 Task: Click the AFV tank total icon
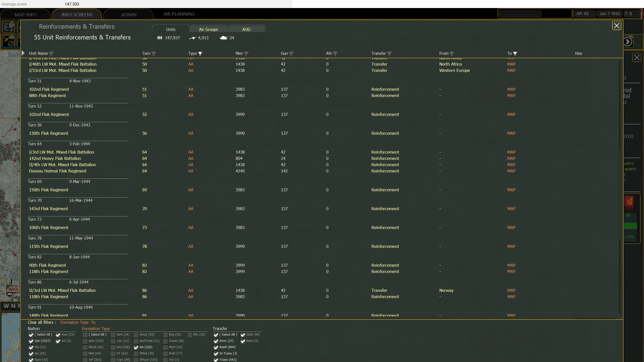click(x=224, y=38)
